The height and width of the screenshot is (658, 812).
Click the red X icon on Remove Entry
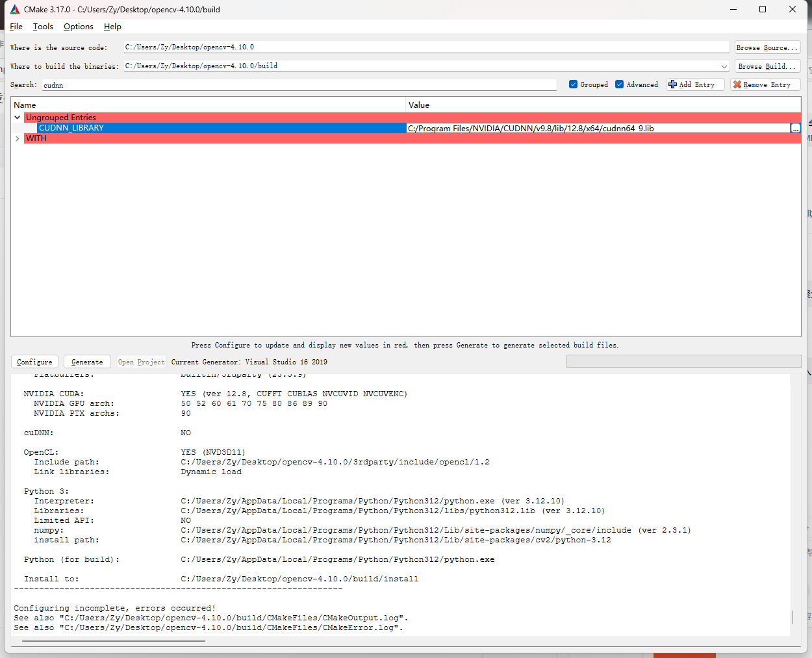[737, 84]
